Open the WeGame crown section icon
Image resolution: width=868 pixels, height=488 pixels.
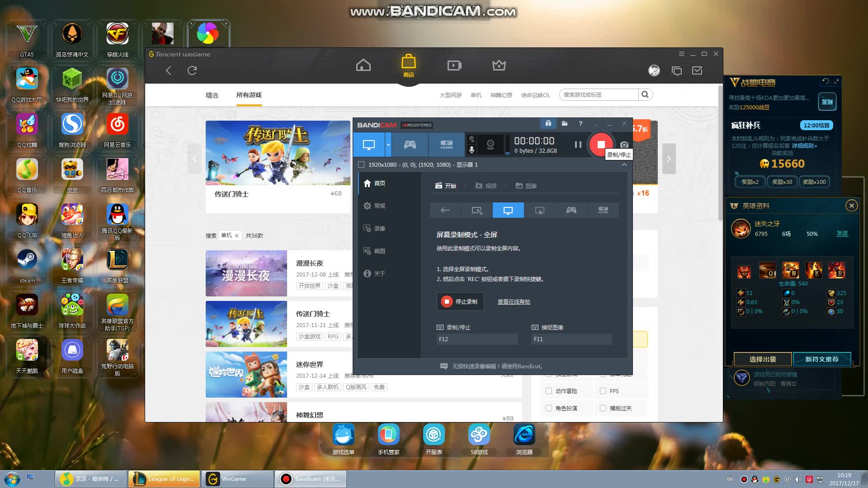point(499,66)
